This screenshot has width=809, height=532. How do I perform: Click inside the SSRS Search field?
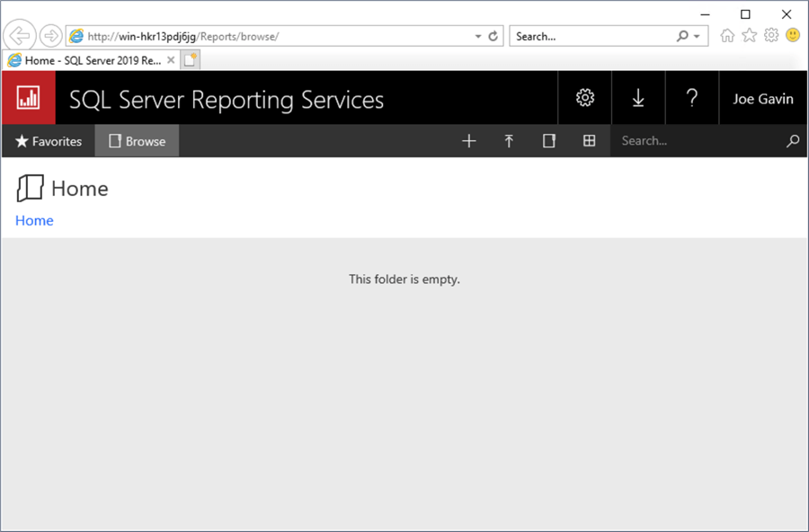tap(692, 141)
